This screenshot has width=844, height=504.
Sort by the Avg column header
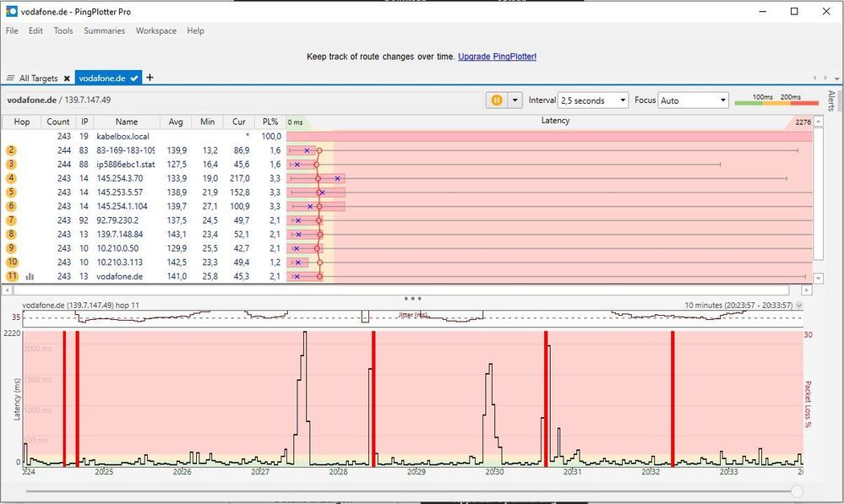click(x=176, y=122)
